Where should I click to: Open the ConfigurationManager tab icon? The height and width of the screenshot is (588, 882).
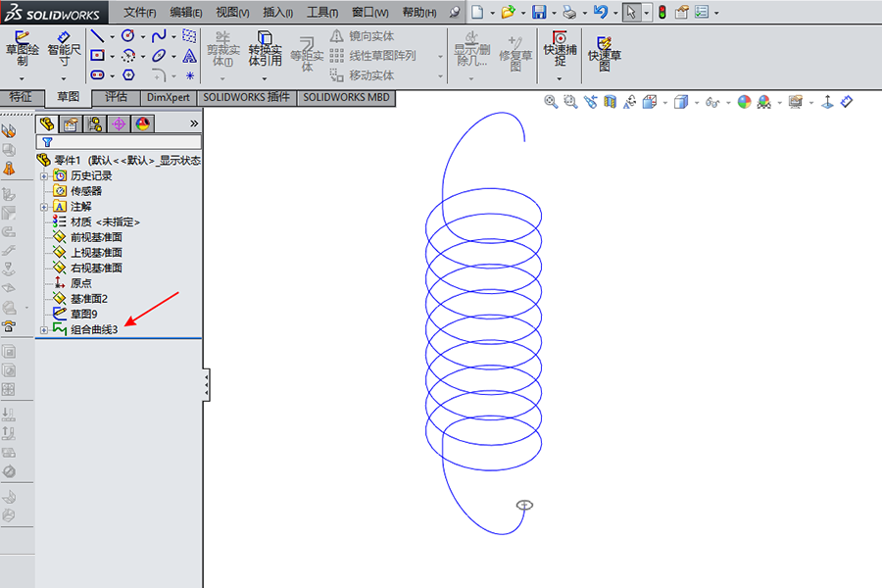(x=94, y=123)
